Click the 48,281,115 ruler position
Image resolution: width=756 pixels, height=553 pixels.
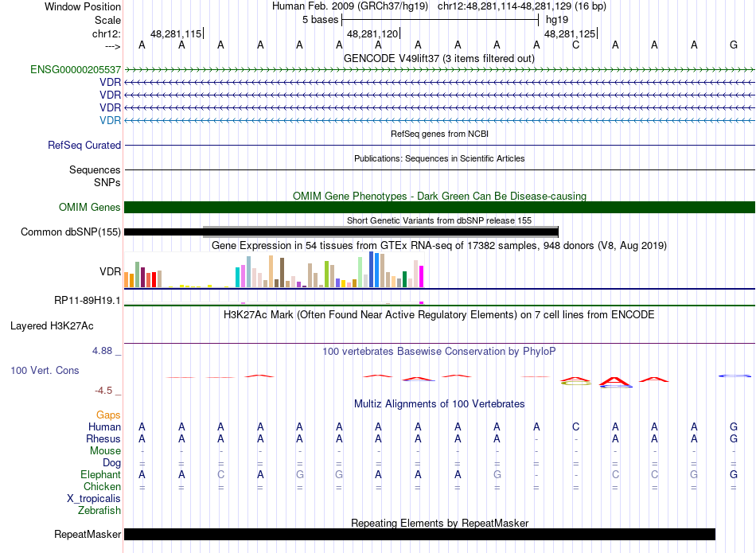pyautogui.click(x=176, y=33)
